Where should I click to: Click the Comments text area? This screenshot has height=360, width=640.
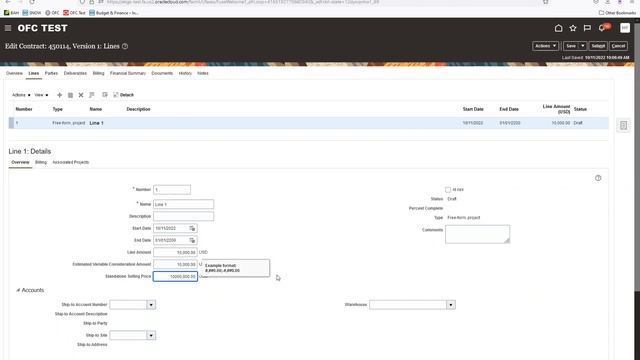tap(477, 234)
